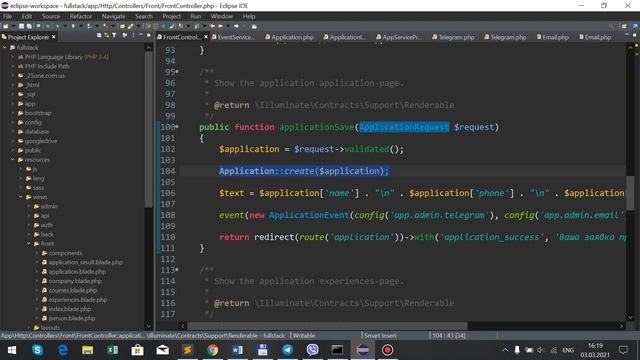The width and height of the screenshot is (640, 360).
Task: Click the New file toolbar icon
Action: pyautogui.click(x=6, y=26)
